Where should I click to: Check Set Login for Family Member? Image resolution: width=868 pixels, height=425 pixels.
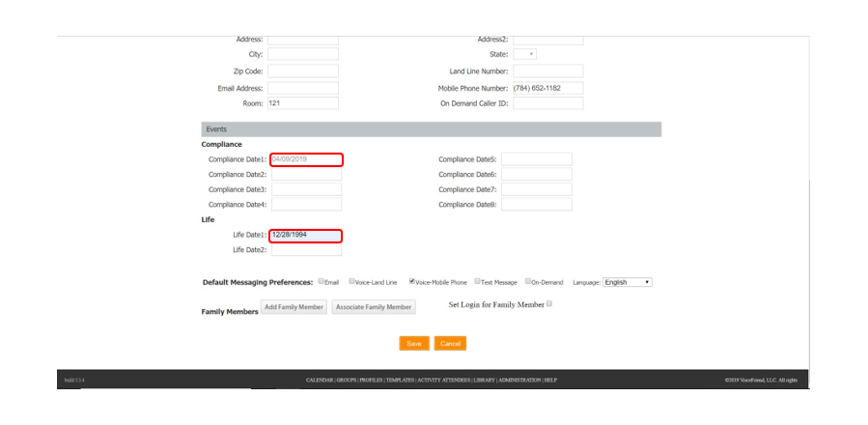click(x=549, y=303)
